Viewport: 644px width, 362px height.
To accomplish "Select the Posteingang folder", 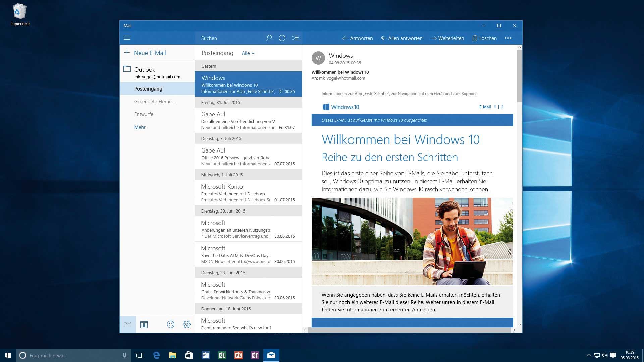I will tap(157, 88).
